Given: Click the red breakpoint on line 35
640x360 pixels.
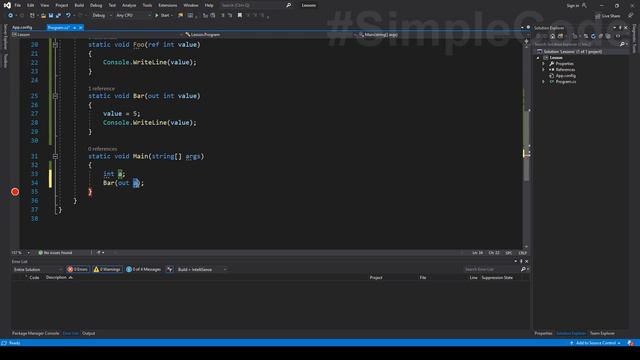Looking at the screenshot, I should [x=15, y=192].
